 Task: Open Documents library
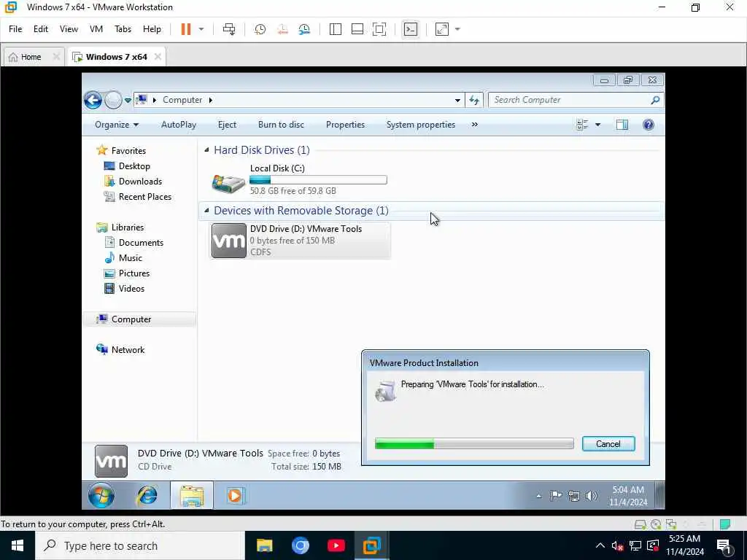coord(141,243)
